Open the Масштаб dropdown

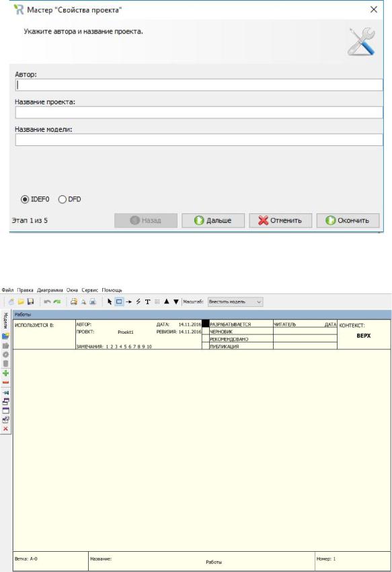(235, 301)
